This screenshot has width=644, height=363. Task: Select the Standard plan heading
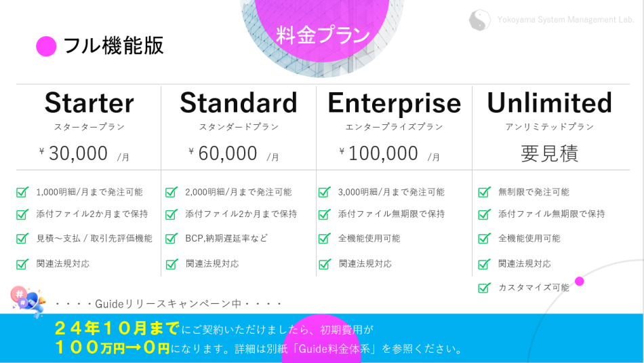(238, 103)
